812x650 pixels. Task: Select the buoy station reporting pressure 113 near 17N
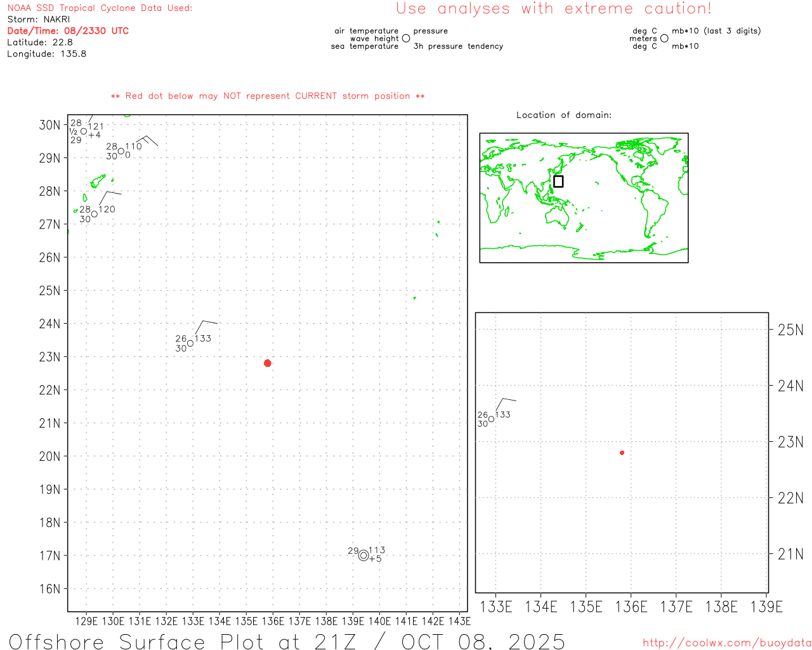click(x=363, y=555)
